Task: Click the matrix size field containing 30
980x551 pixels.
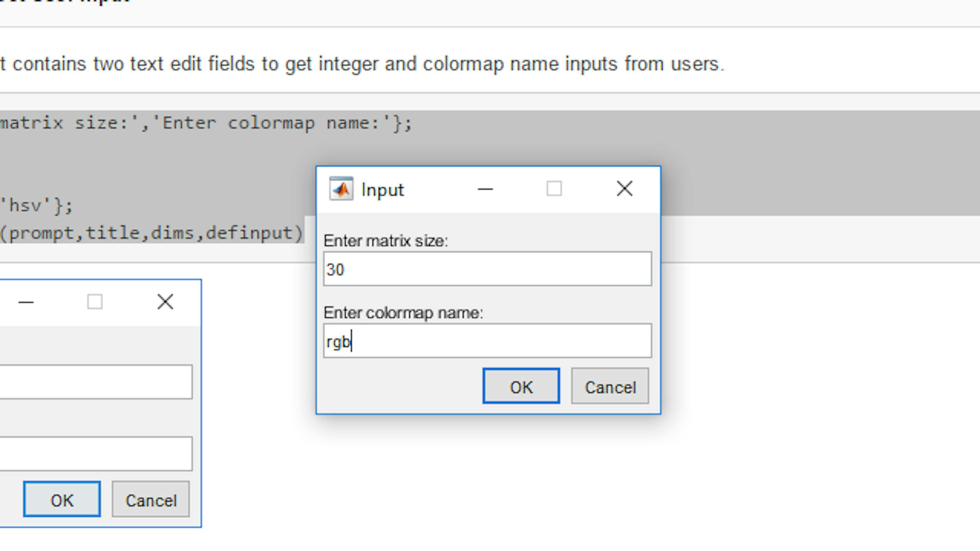Action: 487,269
